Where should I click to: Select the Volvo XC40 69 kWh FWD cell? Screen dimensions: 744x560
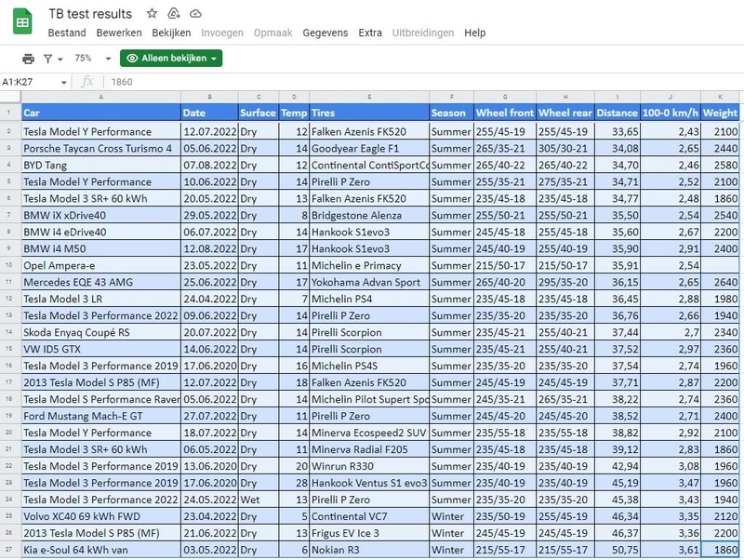[x=101, y=516]
